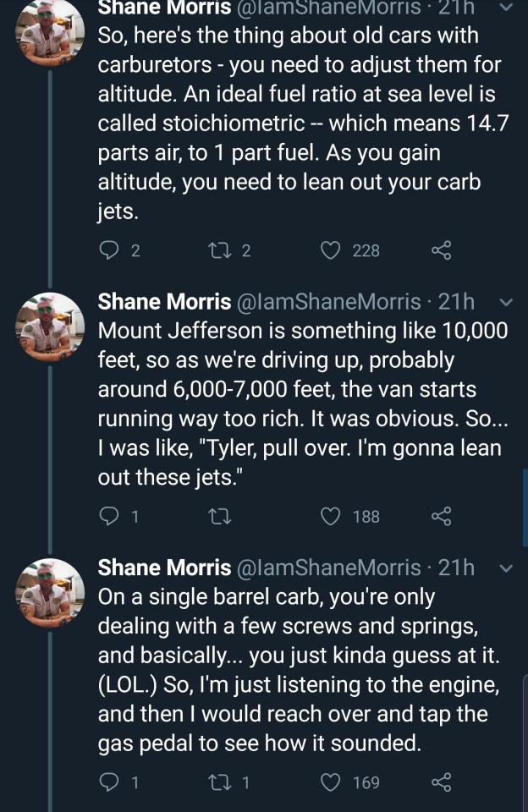This screenshot has height=812, width=528.
Task: Share the Mount Jefferson tweet
Action: 442,516
